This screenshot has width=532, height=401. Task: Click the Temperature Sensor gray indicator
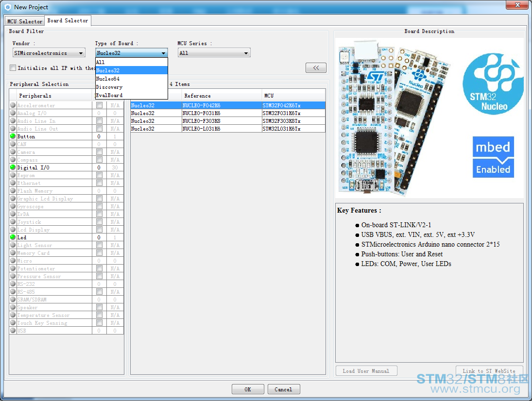pyautogui.click(x=13, y=315)
